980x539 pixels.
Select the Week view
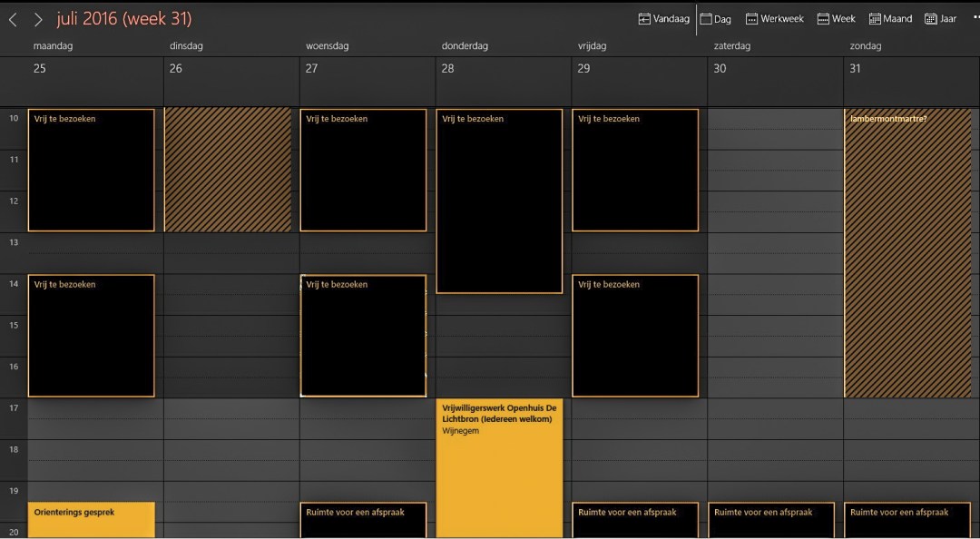[x=836, y=19]
